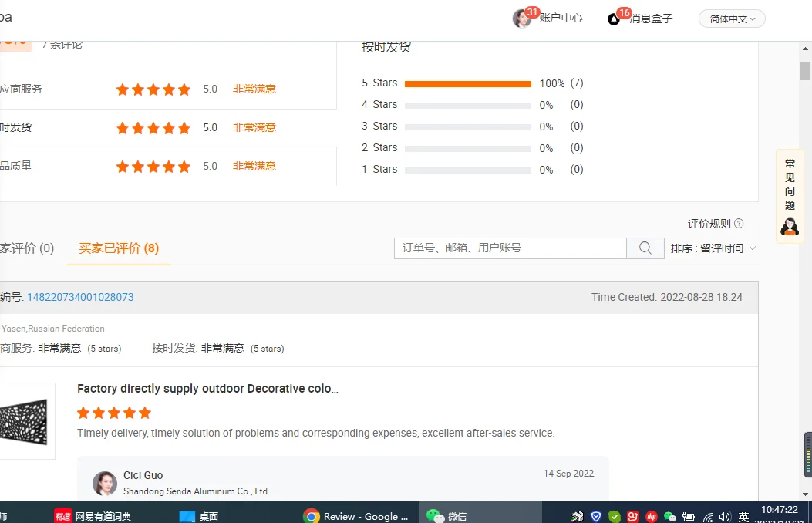The height and width of the screenshot is (523, 812).
Task: Click the taskbar clock 10:47:22
Action: [780, 510]
